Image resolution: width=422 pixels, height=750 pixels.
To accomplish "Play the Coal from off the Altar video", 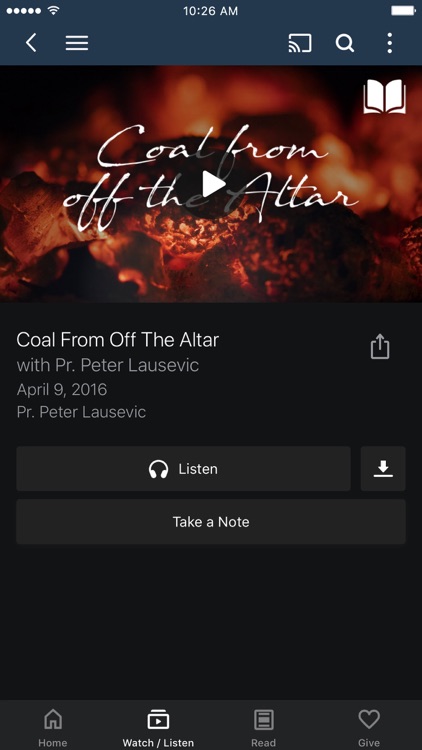I will pos(212,184).
